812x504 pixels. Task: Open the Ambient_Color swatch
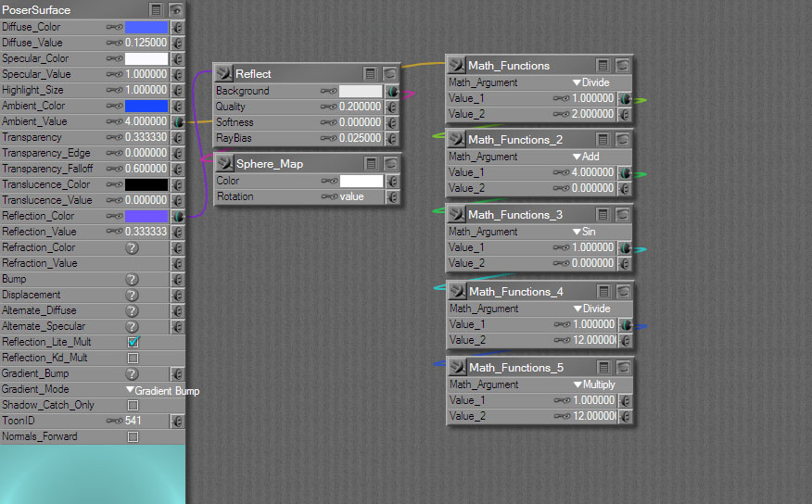point(146,107)
